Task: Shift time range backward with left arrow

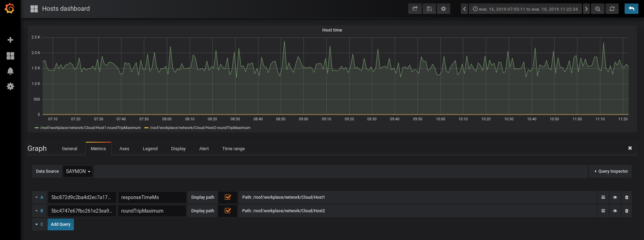Action: point(464,9)
